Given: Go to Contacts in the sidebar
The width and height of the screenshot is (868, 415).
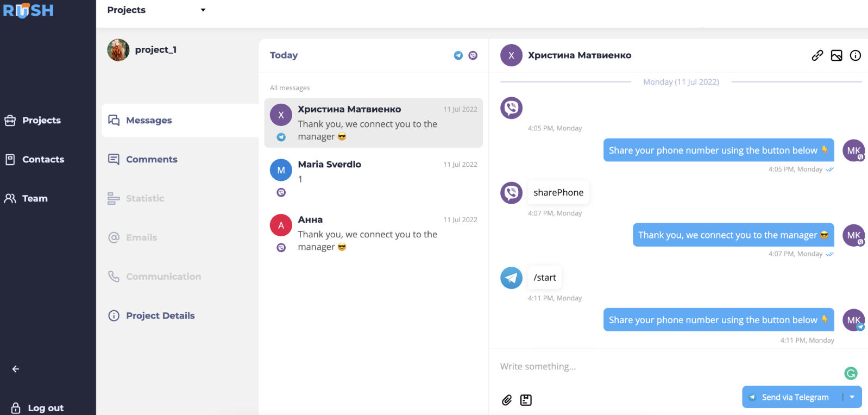Looking at the screenshot, I should tap(43, 160).
